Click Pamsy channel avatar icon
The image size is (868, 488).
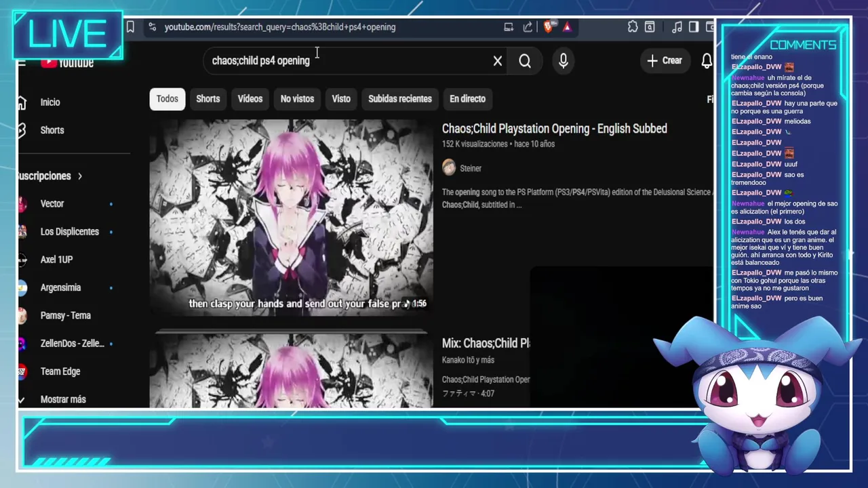(22, 315)
